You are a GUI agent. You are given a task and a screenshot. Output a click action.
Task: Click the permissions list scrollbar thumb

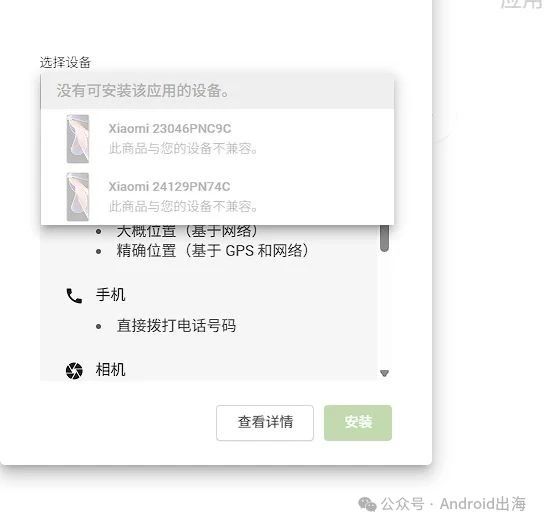click(x=384, y=238)
